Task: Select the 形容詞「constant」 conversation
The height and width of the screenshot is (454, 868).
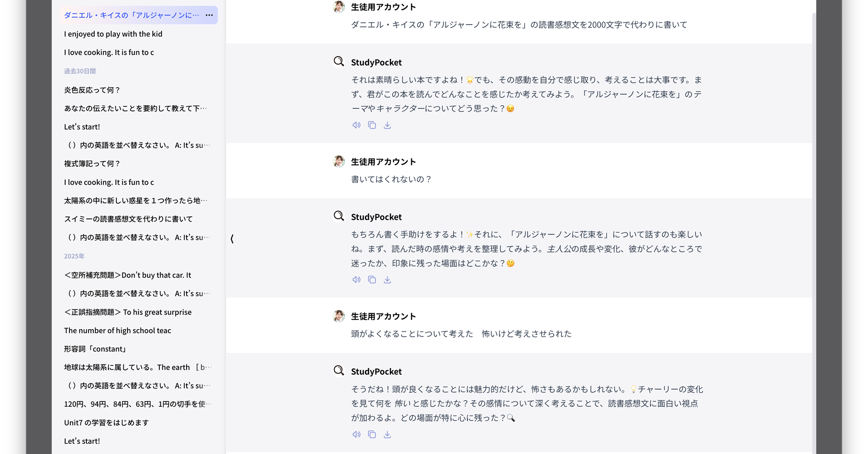Action: pyautogui.click(x=95, y=349)
